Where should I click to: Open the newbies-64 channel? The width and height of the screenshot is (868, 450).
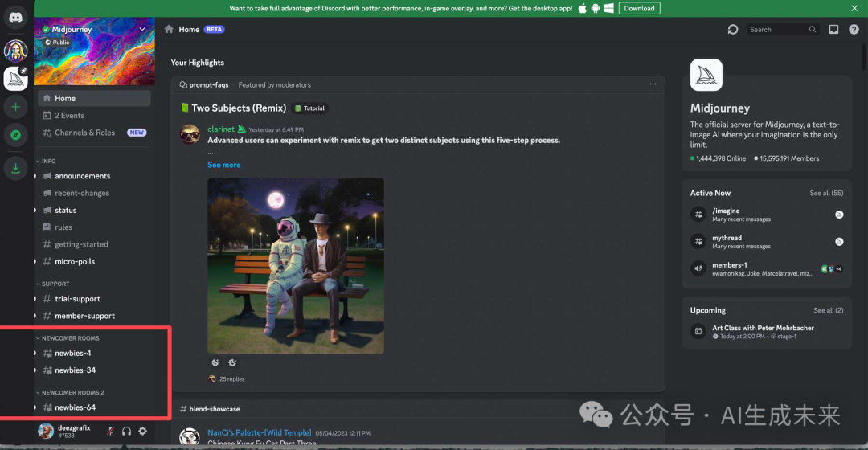[94, 407]
